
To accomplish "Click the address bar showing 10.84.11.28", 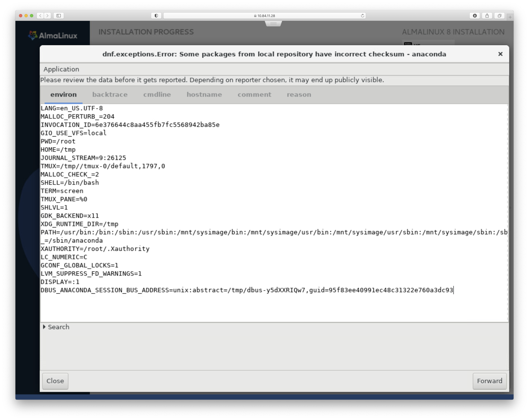I will tap(264, 16).
